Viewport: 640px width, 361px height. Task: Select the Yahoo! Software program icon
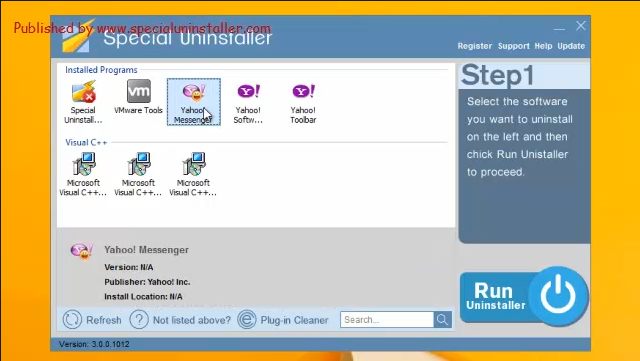pyautogui.click(x=248, y=102)
